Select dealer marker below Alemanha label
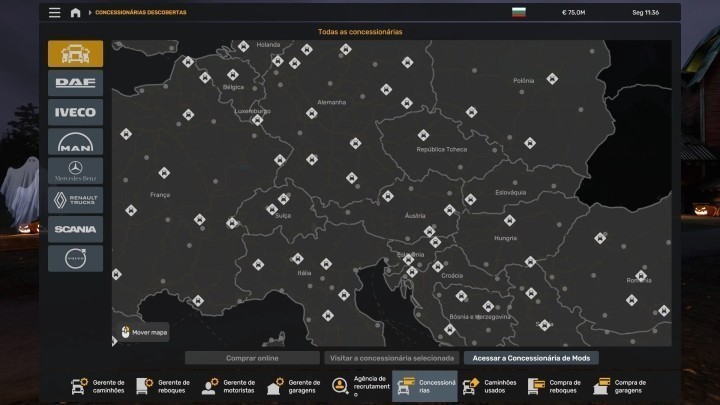This screenshot has height=405, width=720. point(311,113)
